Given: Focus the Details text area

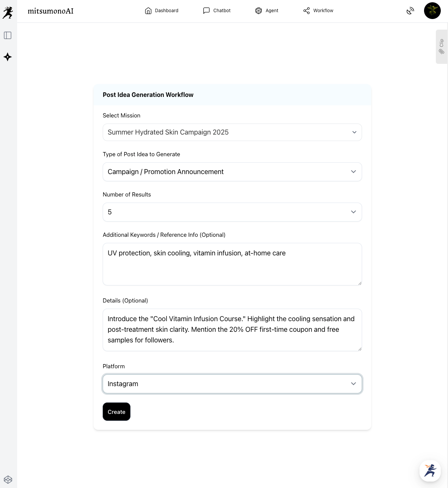Looking at the screenshot, I should pyautogui.click(x=232, y=330).
